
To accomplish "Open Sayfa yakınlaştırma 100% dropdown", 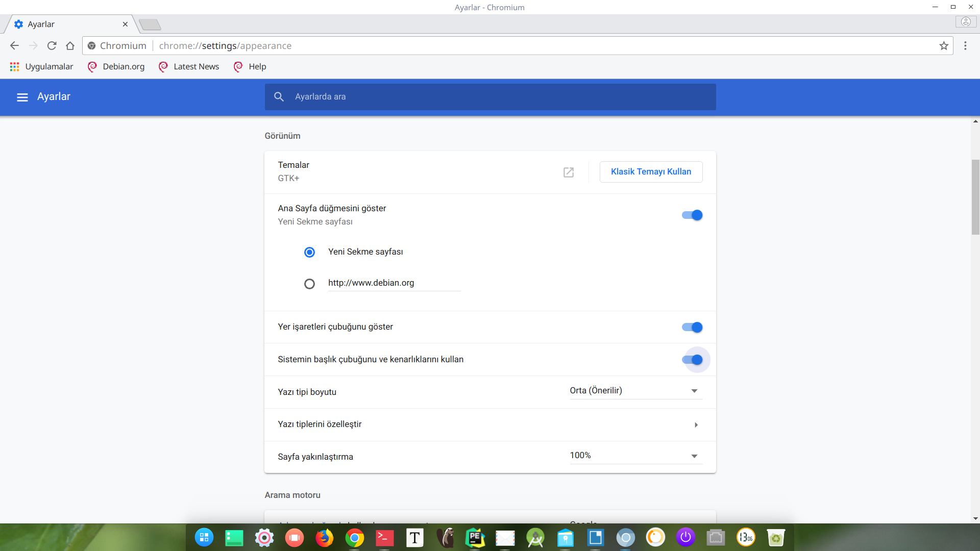I will point(635,456).
